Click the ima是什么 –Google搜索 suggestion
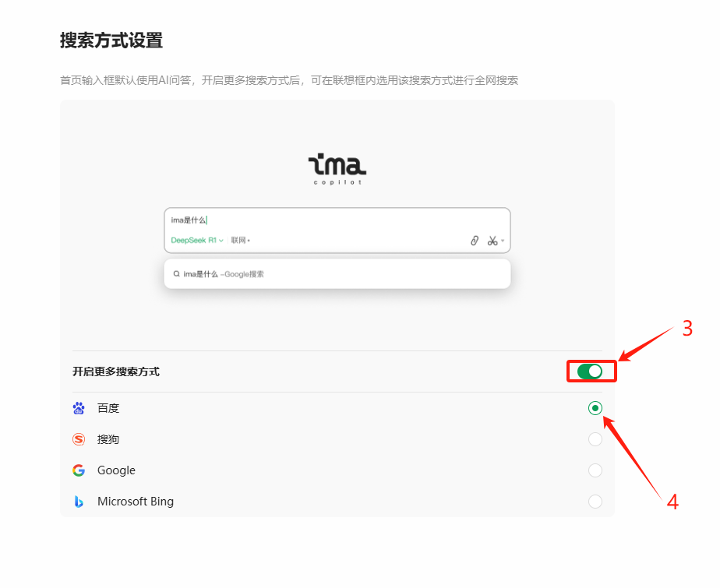 coord(337,274)
